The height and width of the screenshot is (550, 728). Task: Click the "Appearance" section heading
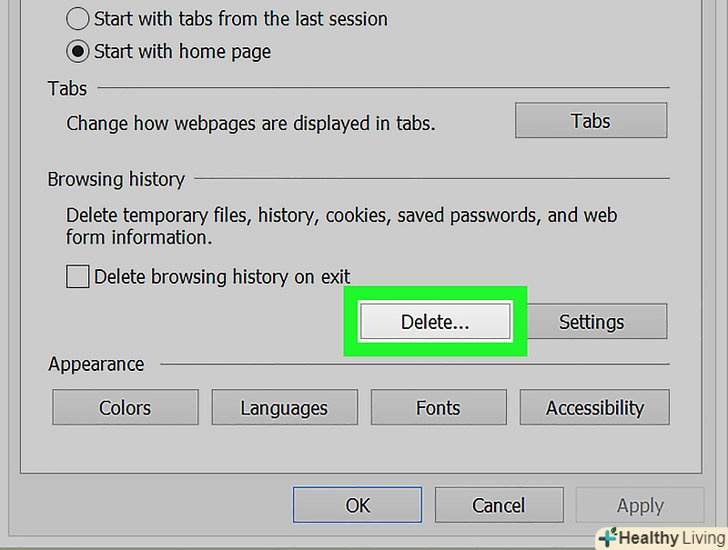pyautogui.click(x=96, y=364)
